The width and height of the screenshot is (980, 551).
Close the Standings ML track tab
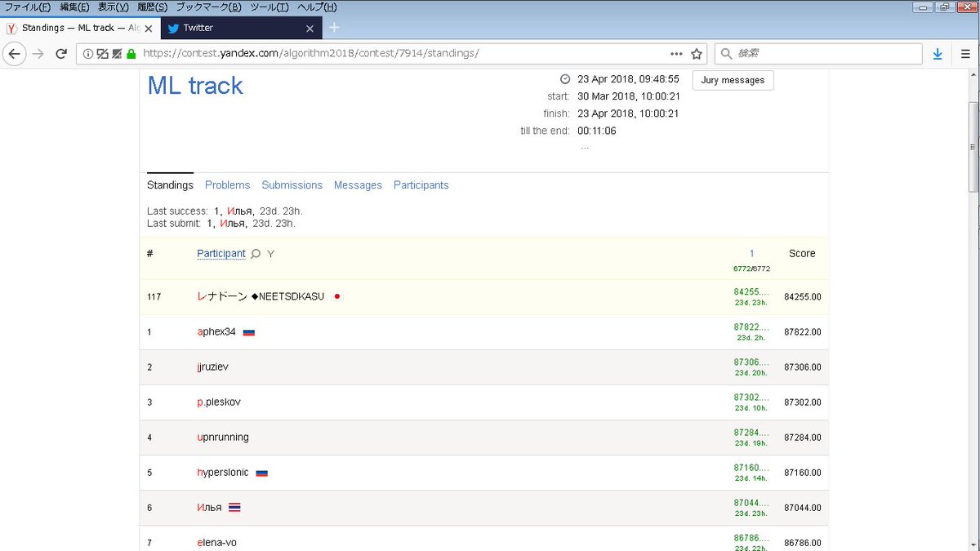(150, 28)
